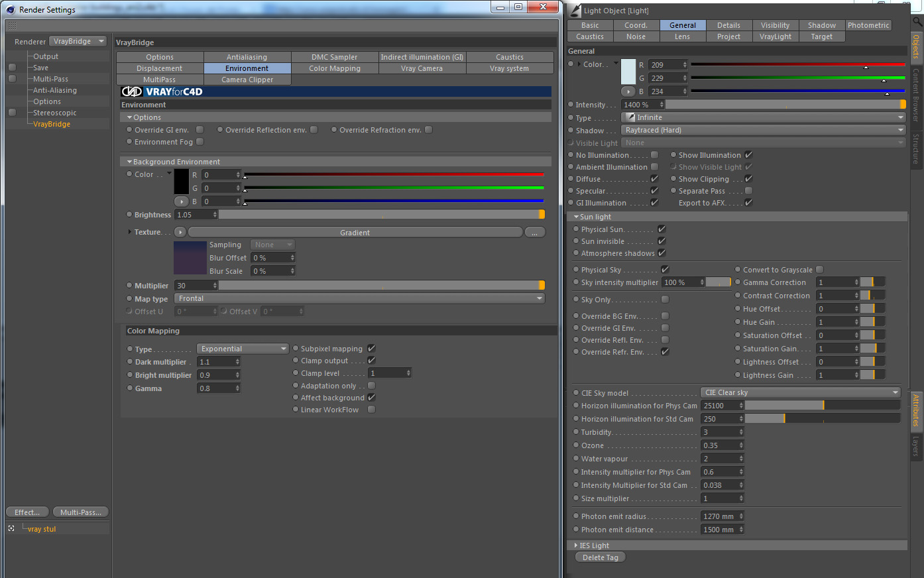Open the Photometric tab
924x578 pixels.
[868, 25]
